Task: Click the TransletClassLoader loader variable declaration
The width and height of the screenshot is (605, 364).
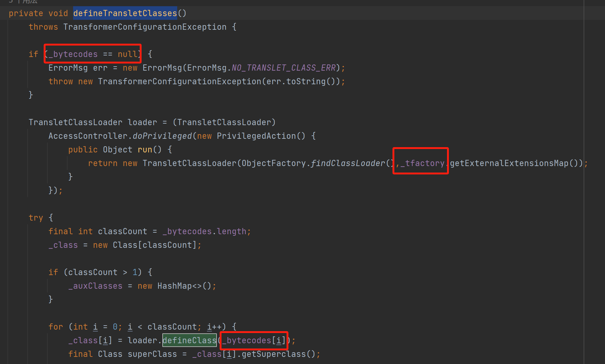Action: pos(142,122)
